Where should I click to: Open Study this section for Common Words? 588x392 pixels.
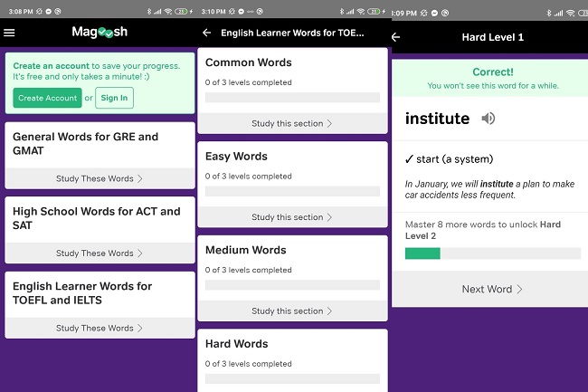(x=292, y=123)
